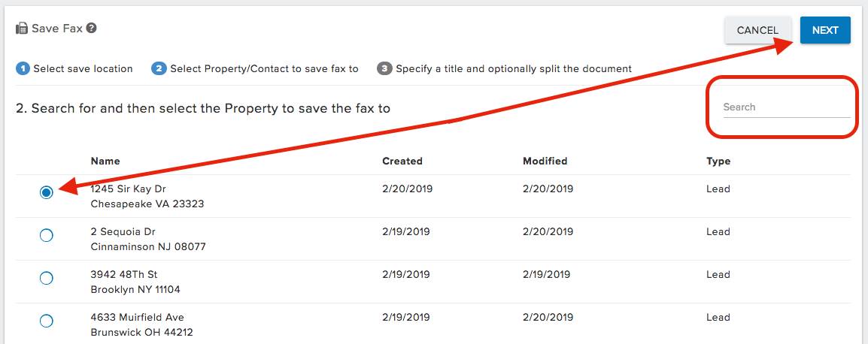The width and height of the screenshot is (868, 344).
Task: Sort by the Created column header
Action: click(402, 161)
